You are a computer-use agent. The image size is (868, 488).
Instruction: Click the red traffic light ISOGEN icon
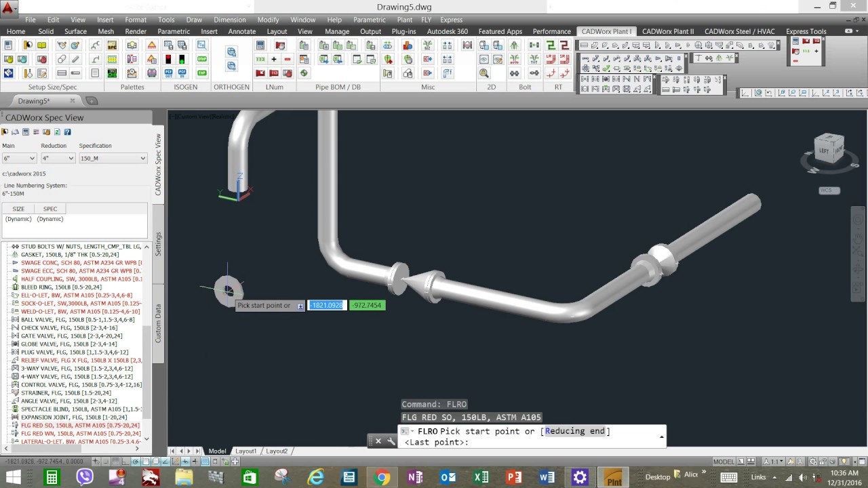(167, 60)
